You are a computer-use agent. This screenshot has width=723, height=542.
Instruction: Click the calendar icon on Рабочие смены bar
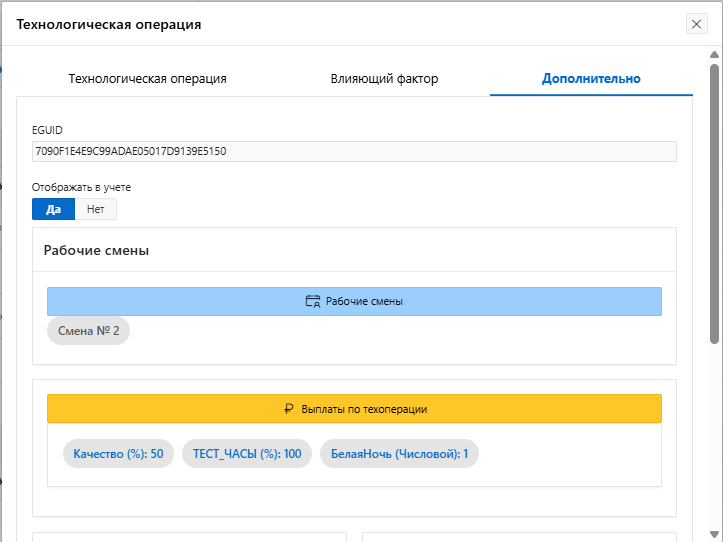312,301
